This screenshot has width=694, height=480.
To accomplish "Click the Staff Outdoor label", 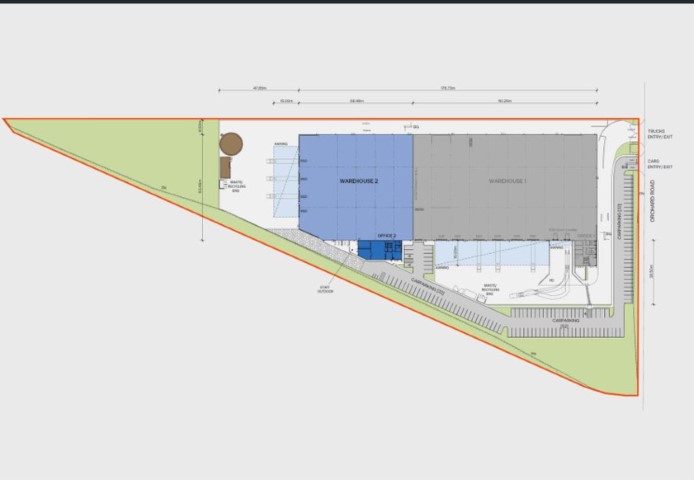I will click(x=324, y=289).
